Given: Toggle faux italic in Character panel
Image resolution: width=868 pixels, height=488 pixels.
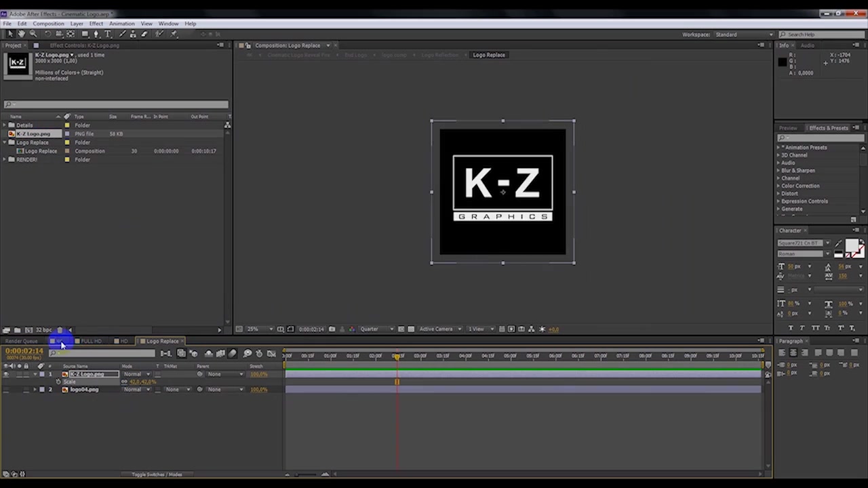Looking at the screenshot, I should point(802,328).
